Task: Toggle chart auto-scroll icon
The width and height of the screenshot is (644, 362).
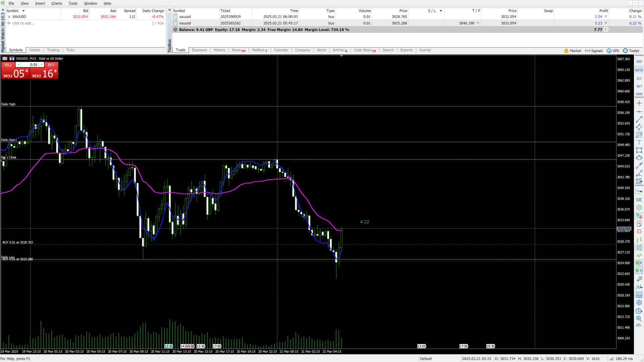Action: tap(639, 270)
